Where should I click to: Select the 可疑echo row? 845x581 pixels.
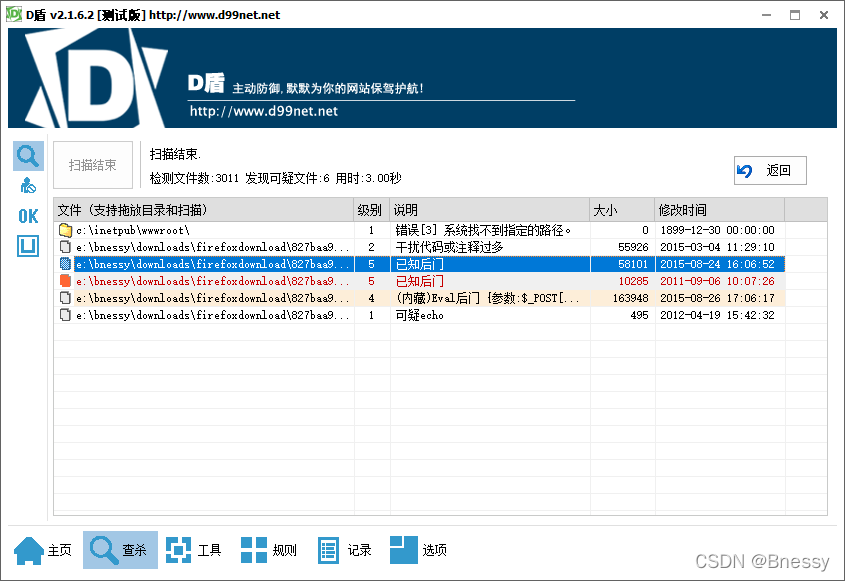[419, 315]
